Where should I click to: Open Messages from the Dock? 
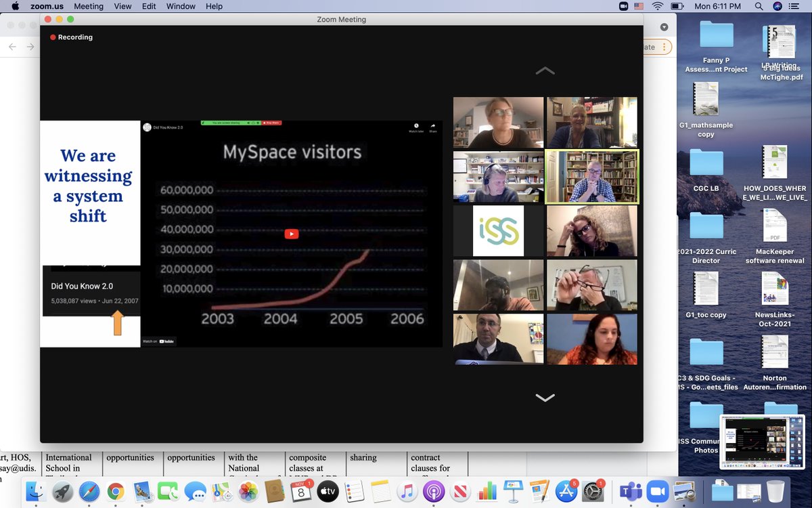point(195,490)
